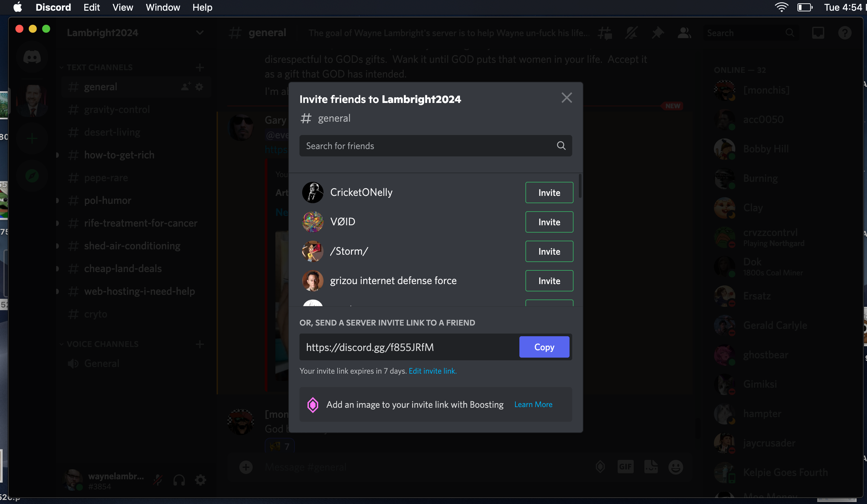Open the Window menu in menu bar
The height and width of the screenshot is (504, 867).
[x=163, y=7]
